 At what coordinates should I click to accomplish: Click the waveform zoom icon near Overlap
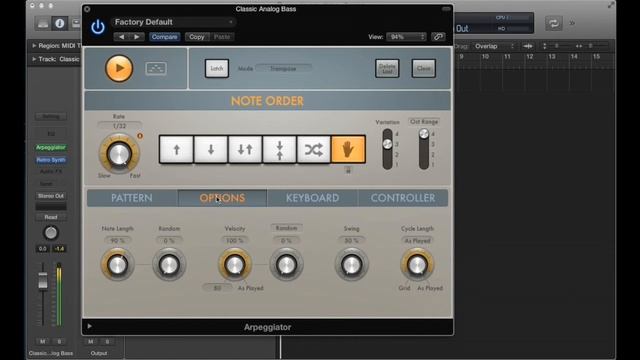528,46
